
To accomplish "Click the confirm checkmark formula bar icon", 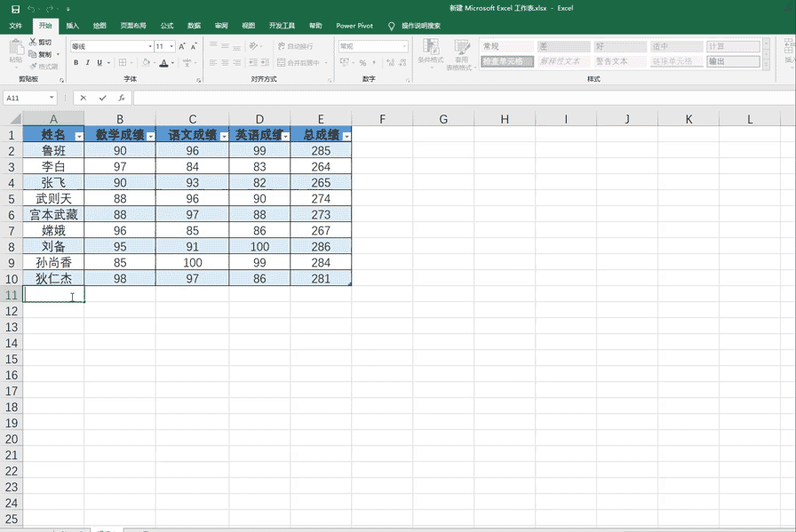I will pos(102,98).
